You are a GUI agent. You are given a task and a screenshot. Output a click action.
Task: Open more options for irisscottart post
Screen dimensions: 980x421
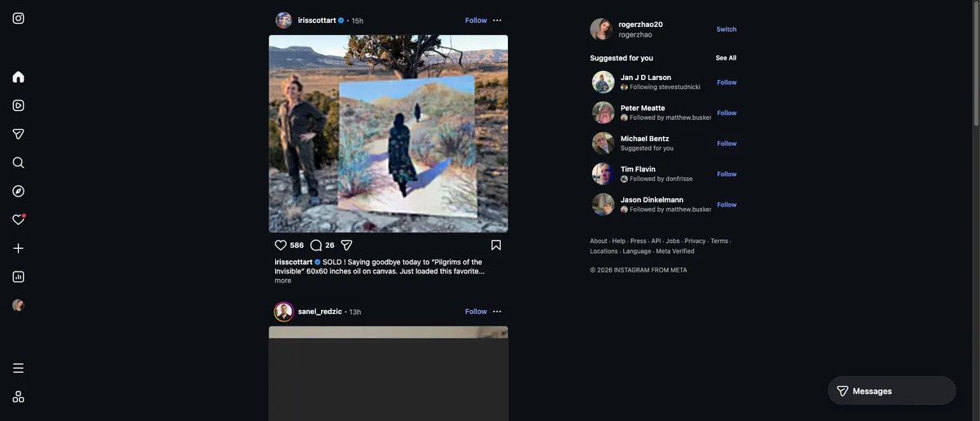coord(497,20)
